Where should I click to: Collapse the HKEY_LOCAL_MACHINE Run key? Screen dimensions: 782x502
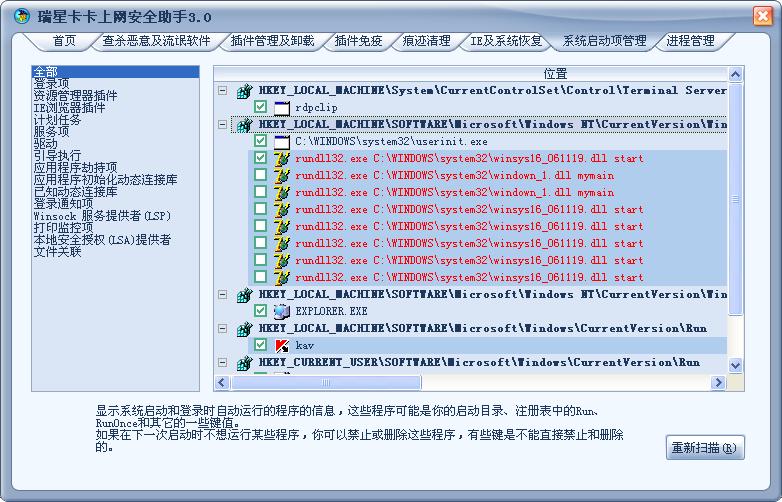tap(222, 329)
